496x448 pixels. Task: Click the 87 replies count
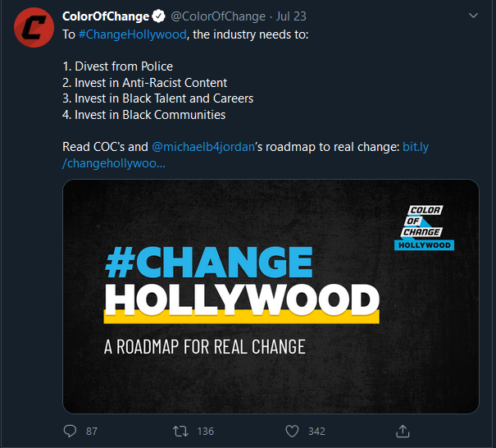[x=91, y=431]
